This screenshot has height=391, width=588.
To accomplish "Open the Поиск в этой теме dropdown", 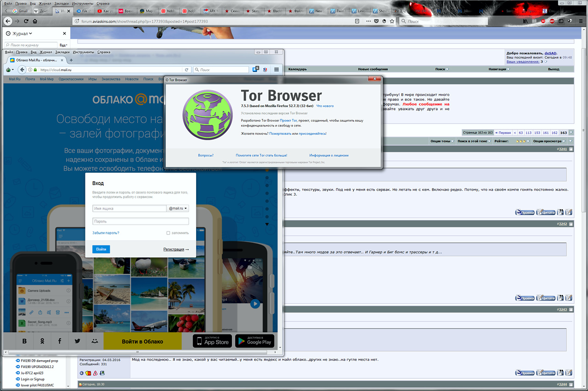I will click(474, 141).
